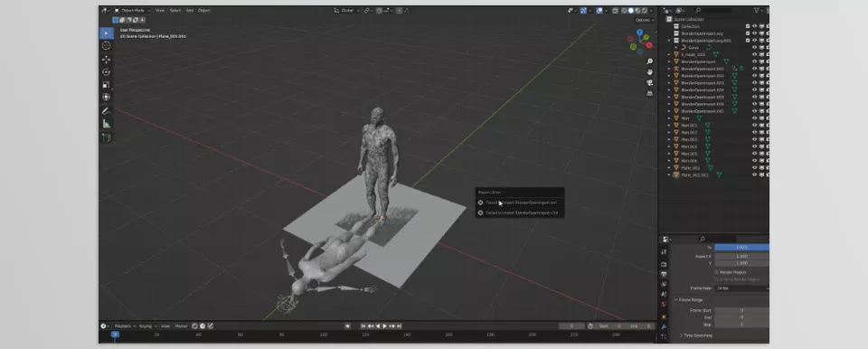
Task: Open the Tool properties tab icon
Action: pos(664,251)
